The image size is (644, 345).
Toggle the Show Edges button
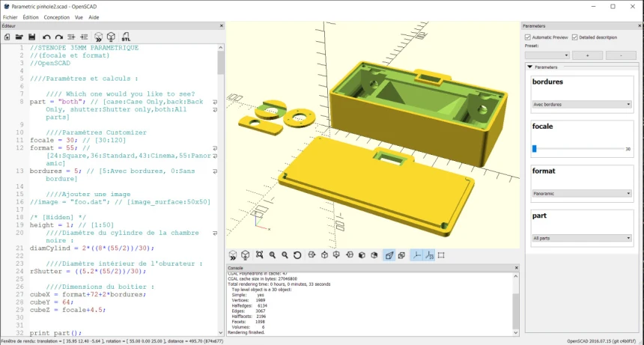tap(442, 255)
